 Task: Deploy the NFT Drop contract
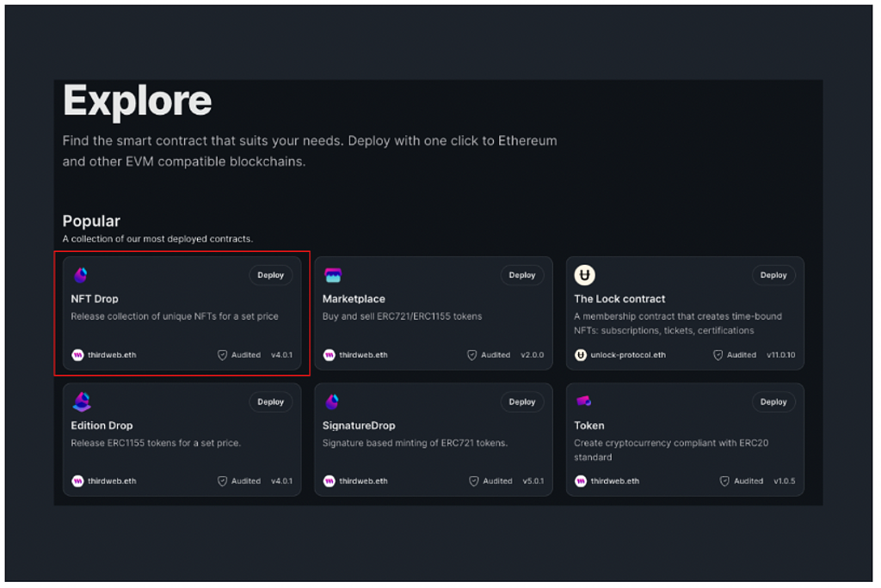(x=271, y=275)
